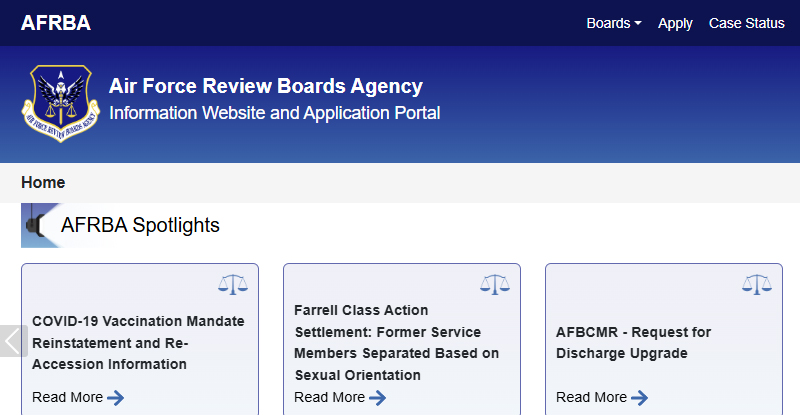Viewport: 800px width, 415px height.
Task: Open Farrell Class Action Settlement card title
Action: [396, 342]
